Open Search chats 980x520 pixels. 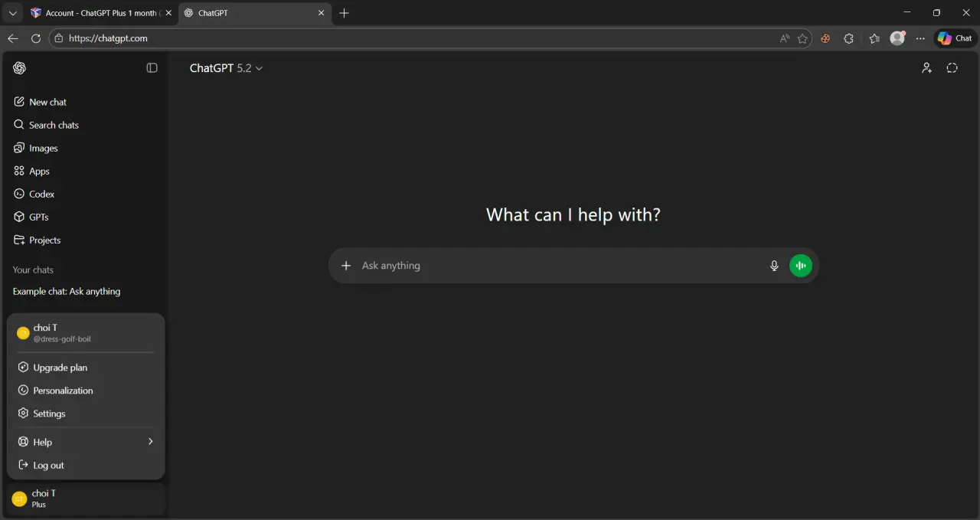(x=85, y=125)
